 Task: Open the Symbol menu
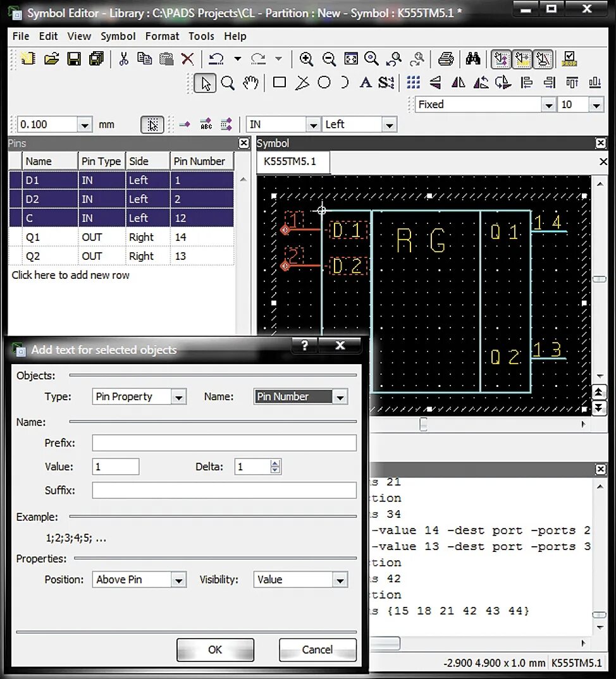[118, 37]
